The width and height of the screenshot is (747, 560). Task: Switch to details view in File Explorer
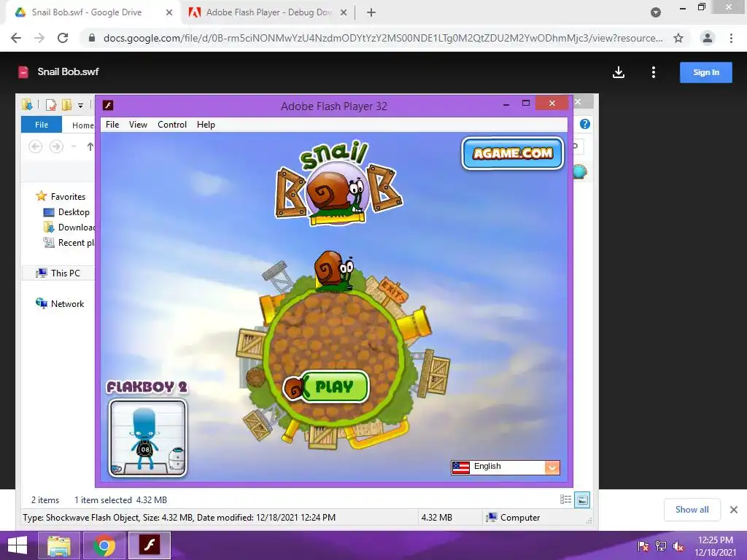(565, 499)
